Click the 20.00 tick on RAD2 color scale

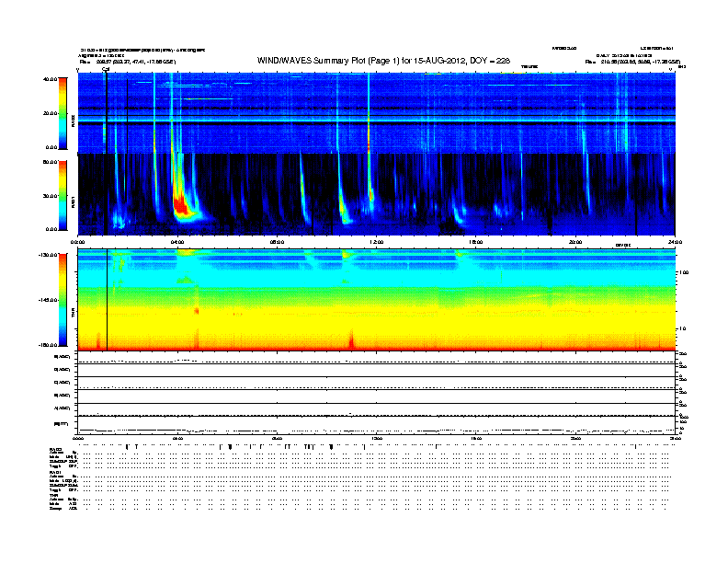point(50,113)
